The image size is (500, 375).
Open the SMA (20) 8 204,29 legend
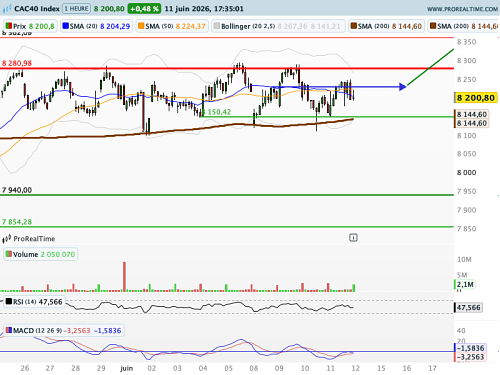coord(97,26)
